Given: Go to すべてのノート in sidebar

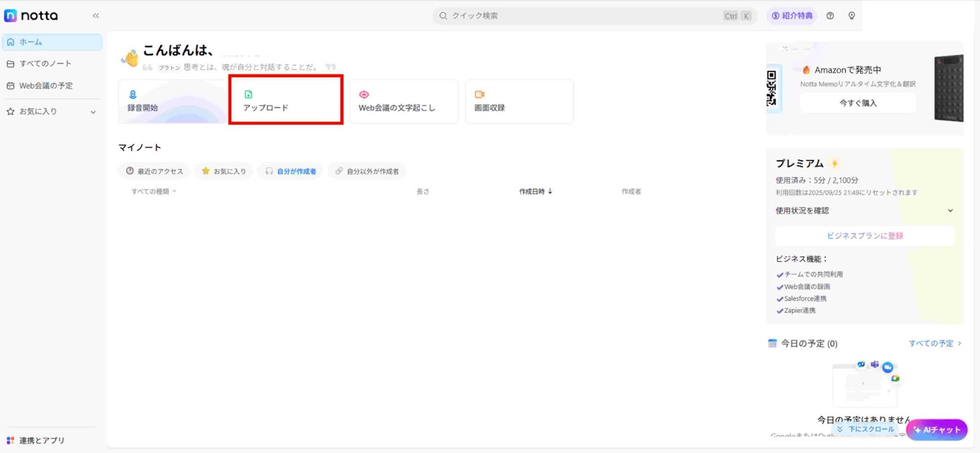Looking at the screenshot, I should (x=45, y=64).
